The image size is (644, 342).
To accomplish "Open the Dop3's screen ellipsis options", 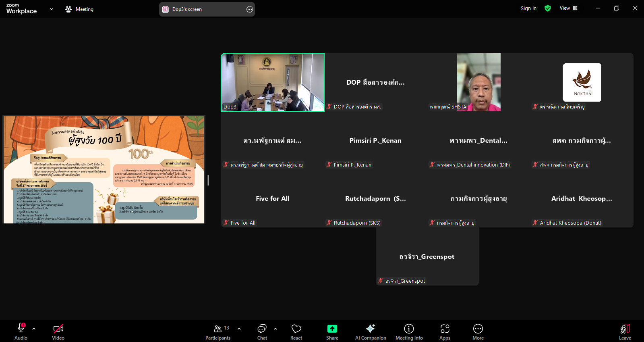I will click(x=250, y=9).
